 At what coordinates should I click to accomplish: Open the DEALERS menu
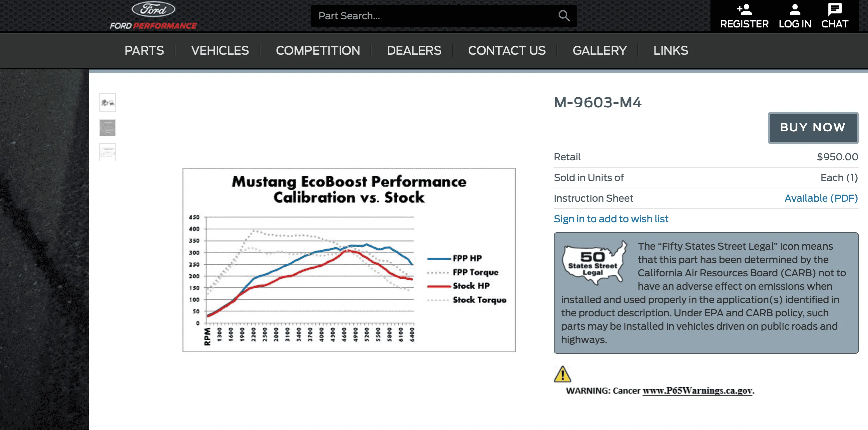pyautogui.click(x=414, y=51)
